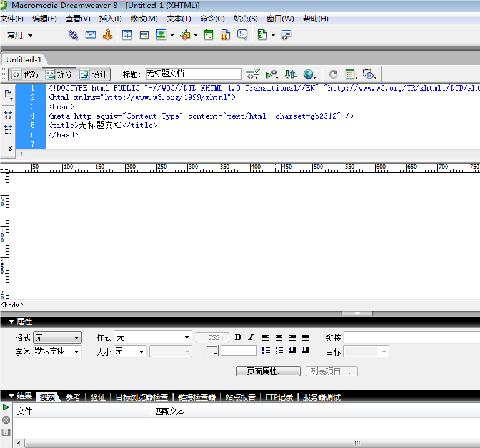The width and height of the screenshot is (480, 448).
Task: Click text outdent button
Action: click(292, 351)
